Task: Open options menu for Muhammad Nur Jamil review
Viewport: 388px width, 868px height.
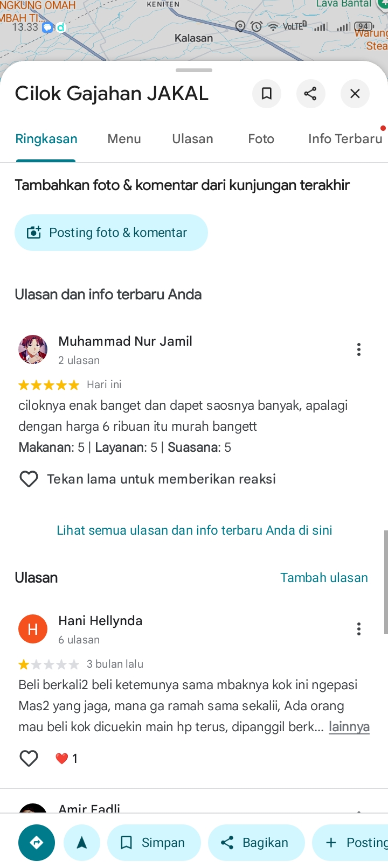Action: 358,349
